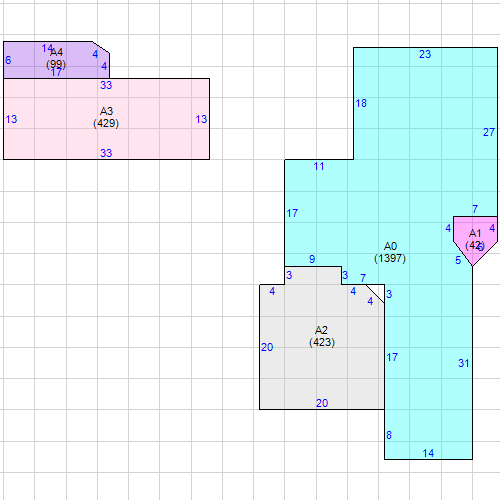Screen dimensions: 500x500
Task: Select dimension 14 at the bottom of A0
Action: click(x=428, y=453)
